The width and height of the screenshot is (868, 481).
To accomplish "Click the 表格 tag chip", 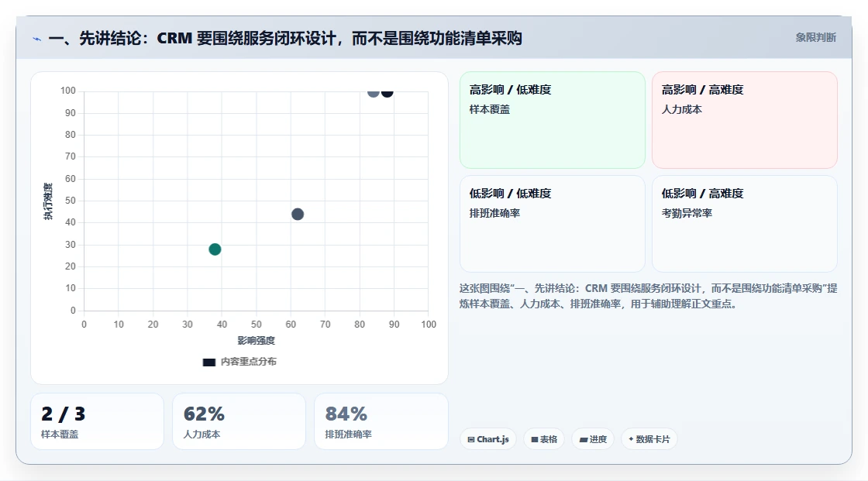I will pyautogui.click(x=544, y=439).
